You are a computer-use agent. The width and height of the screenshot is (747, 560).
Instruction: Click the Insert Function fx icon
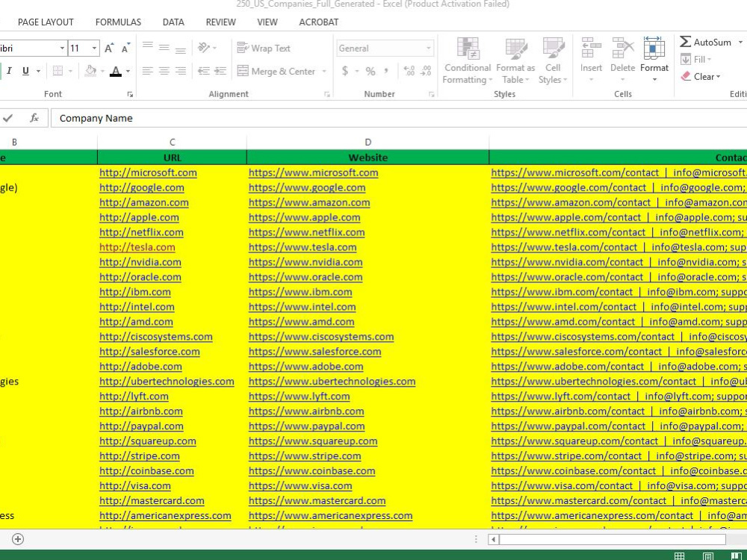pos(34,118)
